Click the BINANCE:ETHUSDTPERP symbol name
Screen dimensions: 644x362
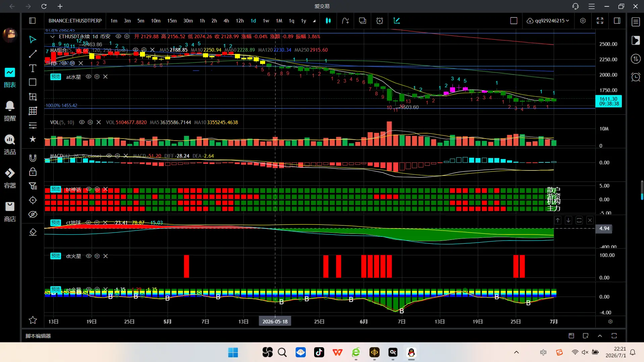pos(75,21)
